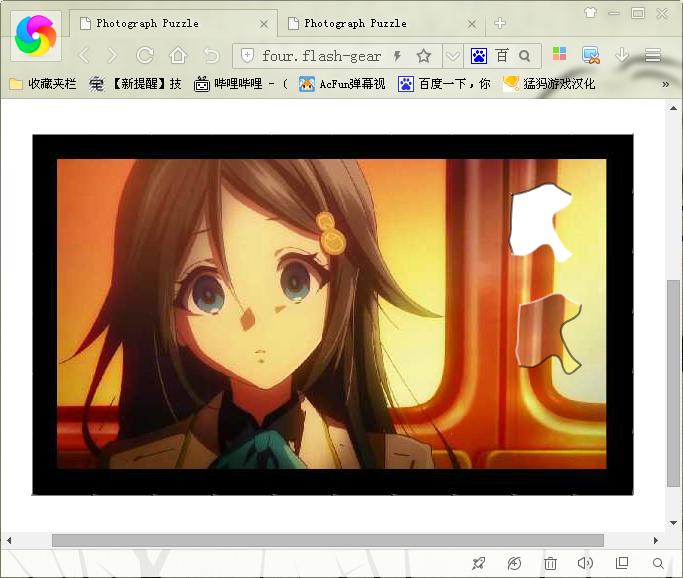Open the AcFun bookmark
Screen dimensions: 683x578
[x=342, y=84]
